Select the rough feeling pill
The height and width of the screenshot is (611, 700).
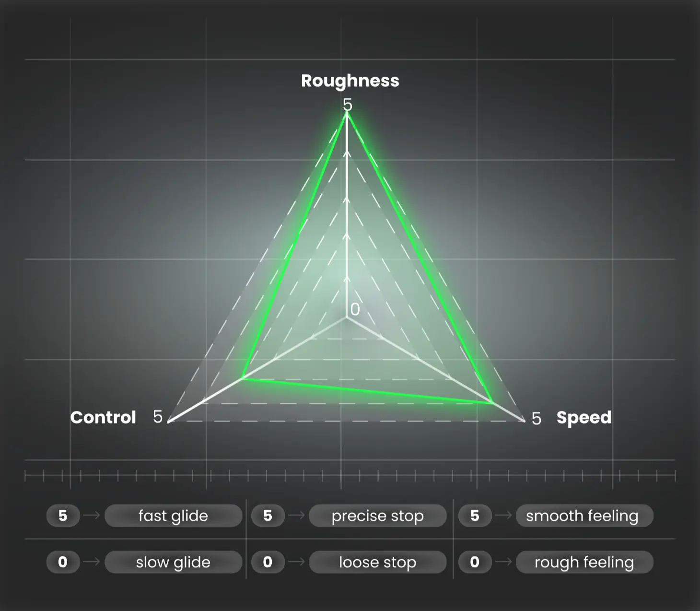pyautogui.click(x=584, y=562)
